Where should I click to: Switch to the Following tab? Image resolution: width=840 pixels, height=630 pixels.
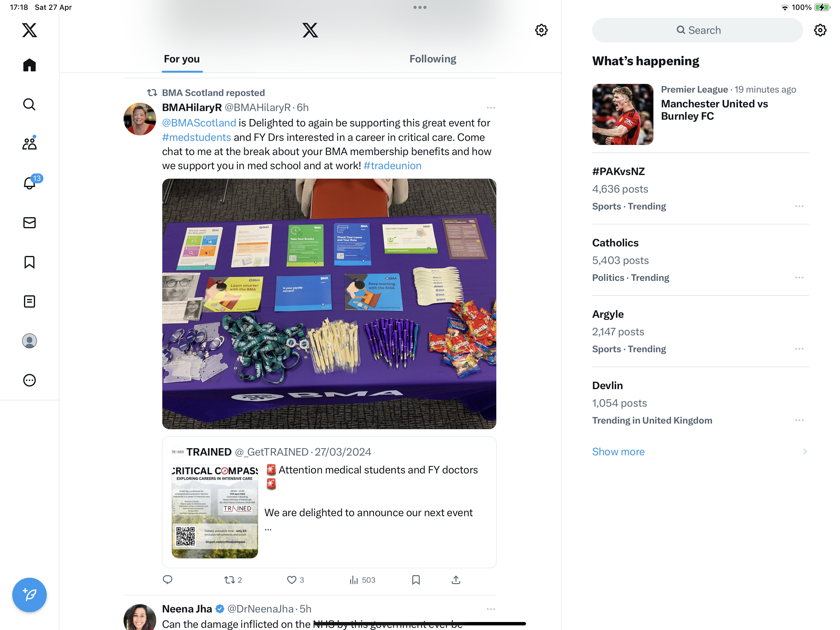coord(433,59)
